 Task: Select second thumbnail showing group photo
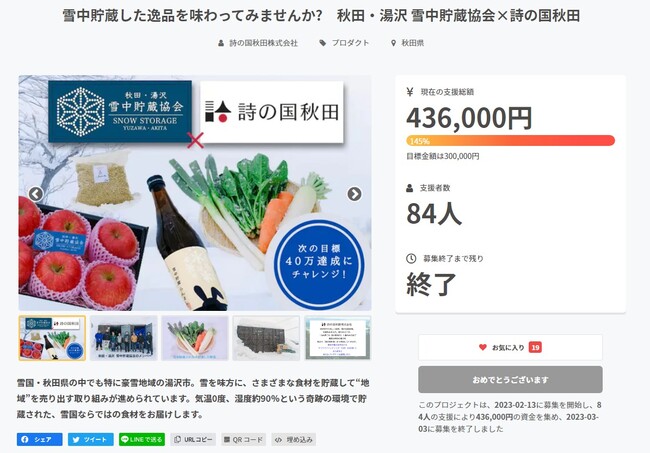pos(124,338)
